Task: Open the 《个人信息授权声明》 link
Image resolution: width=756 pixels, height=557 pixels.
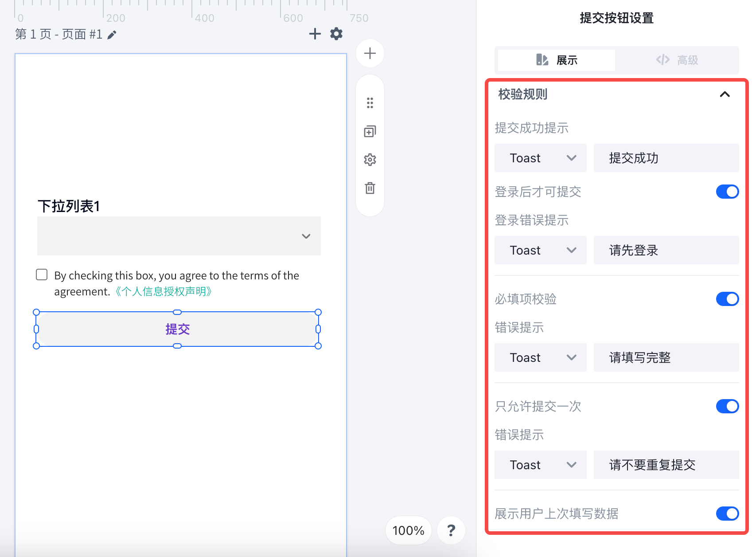Action: tap(164, 291)
